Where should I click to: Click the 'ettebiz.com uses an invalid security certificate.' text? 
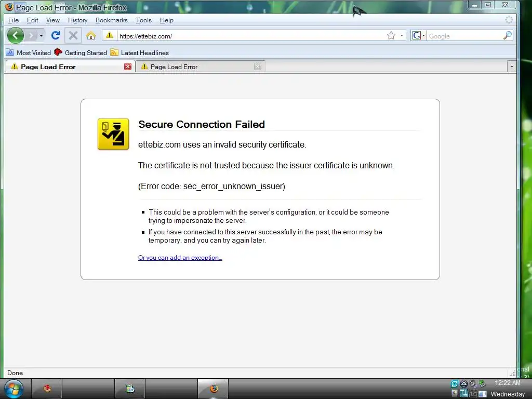[222, 145]
